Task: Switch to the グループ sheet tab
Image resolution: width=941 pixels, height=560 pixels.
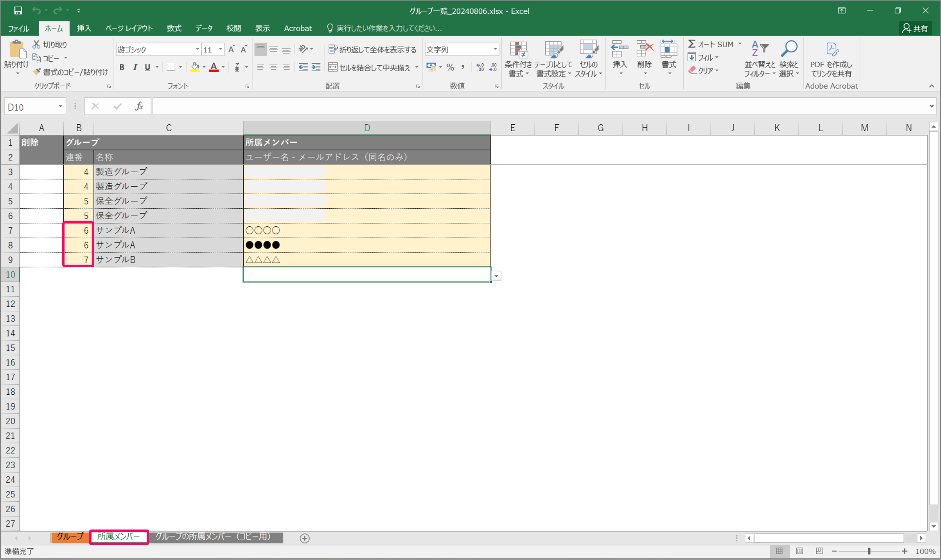Action: click(x=70, y=537)
